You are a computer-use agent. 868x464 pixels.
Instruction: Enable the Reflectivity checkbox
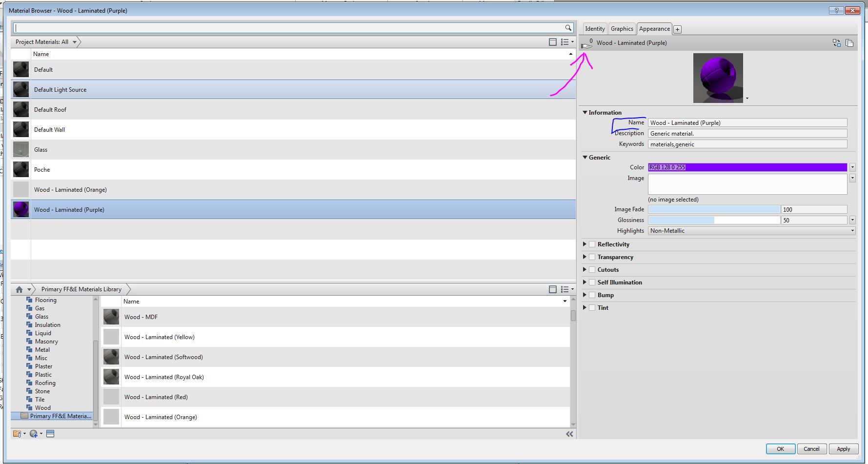pyautogui.click(x=592, y=244)
